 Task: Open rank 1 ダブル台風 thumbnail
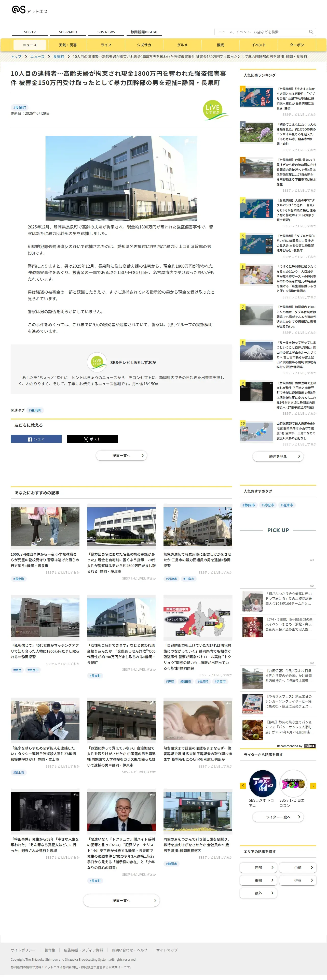coord(256,97)
